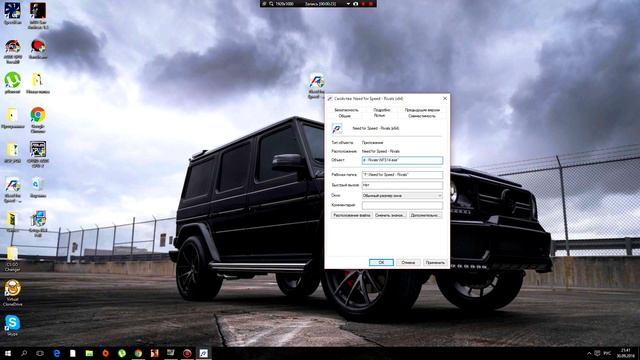
Task: Select the Google Chrome desktop shortcut
Action: click(38, 120)
